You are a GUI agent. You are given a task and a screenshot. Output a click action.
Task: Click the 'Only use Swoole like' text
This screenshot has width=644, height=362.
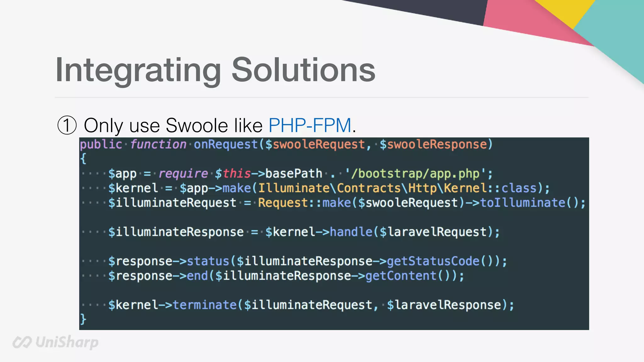tap(173, 125)
